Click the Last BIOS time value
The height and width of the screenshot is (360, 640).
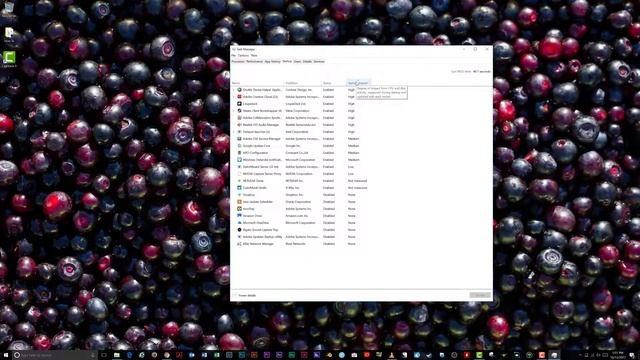click(482, 71)
